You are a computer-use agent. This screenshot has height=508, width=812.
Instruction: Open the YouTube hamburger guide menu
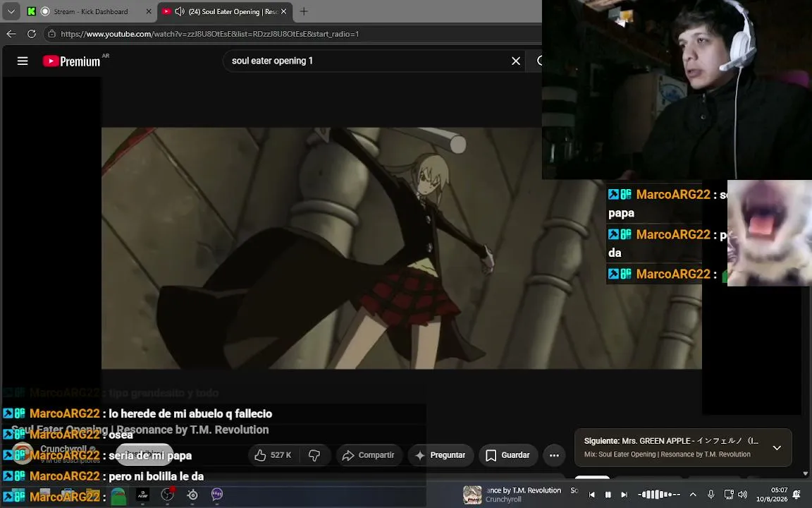tap(23, 61)
